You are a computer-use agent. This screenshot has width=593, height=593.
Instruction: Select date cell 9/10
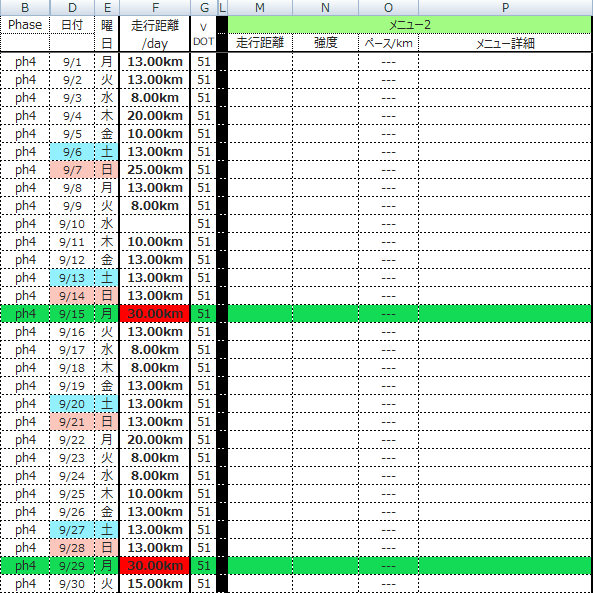tap(72, 224)
